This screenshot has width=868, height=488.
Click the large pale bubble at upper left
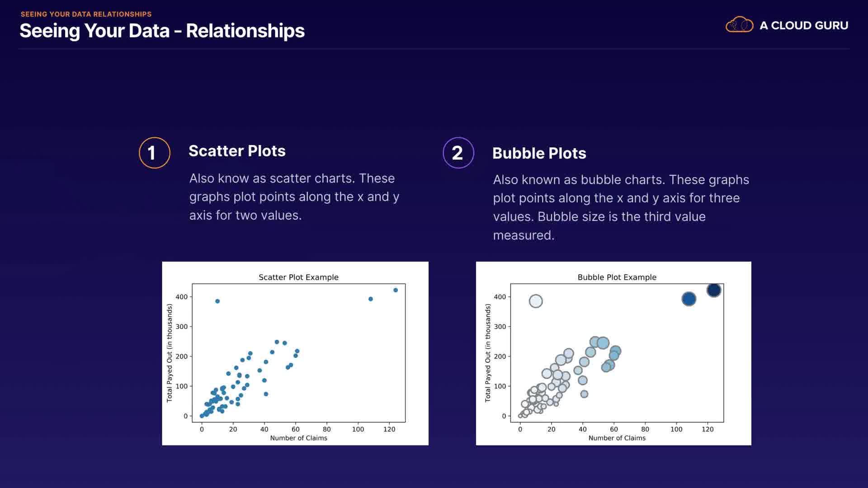click(x=536, y=301)
